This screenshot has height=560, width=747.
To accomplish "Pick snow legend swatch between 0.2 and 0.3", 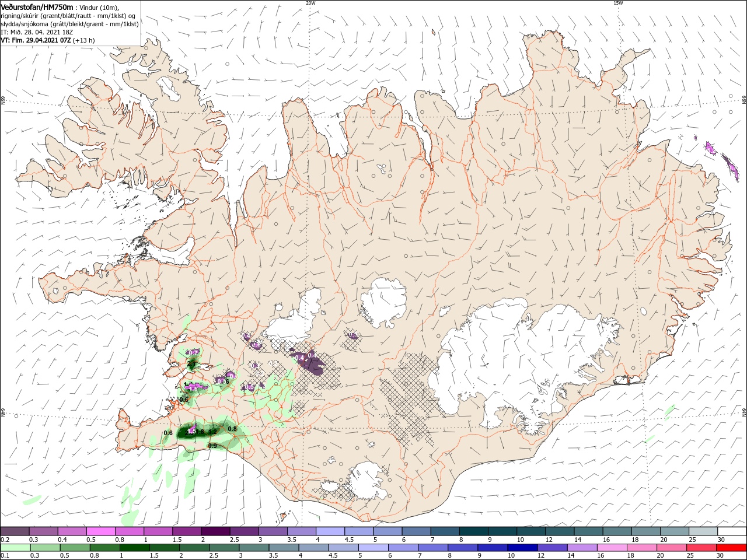I will (x=15, y=531).
